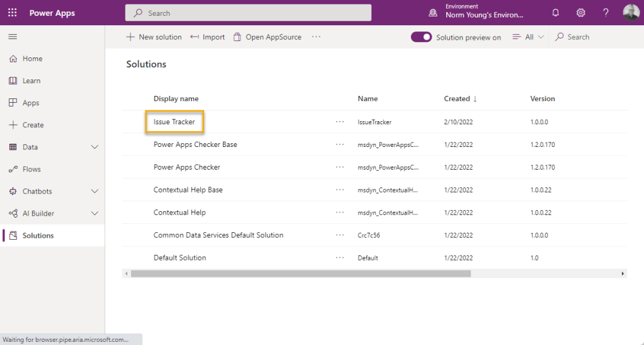Open more options for Contextual Help row
Screen dimensions: 644x345
coord(340,212)
